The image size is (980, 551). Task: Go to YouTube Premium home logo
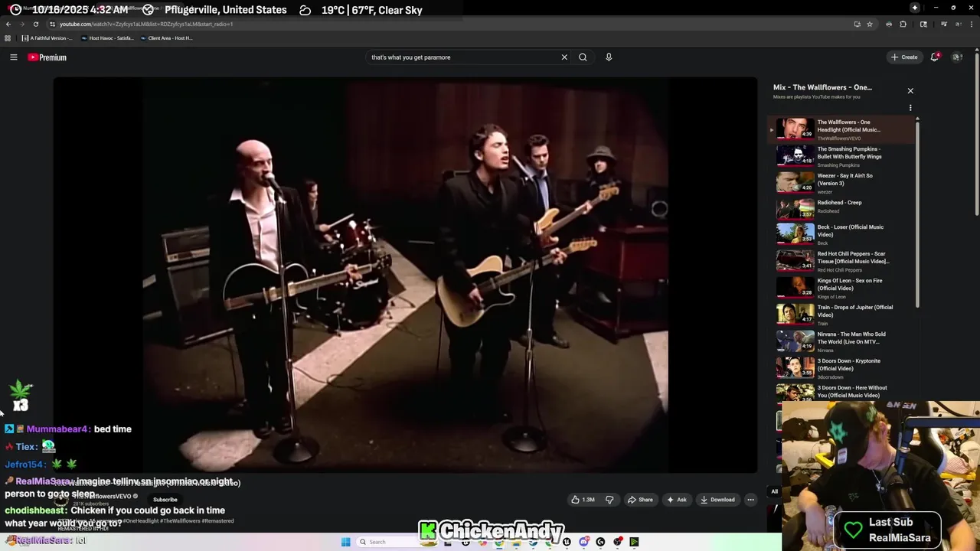coord(47,57)
